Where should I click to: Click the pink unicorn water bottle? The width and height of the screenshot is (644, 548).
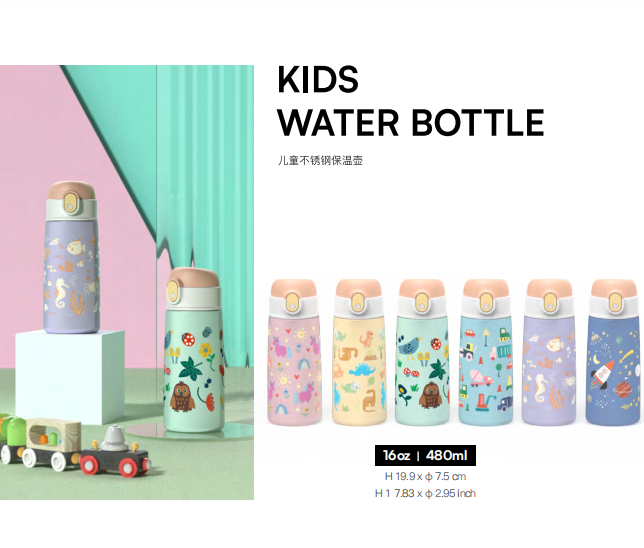click(294, 352)
